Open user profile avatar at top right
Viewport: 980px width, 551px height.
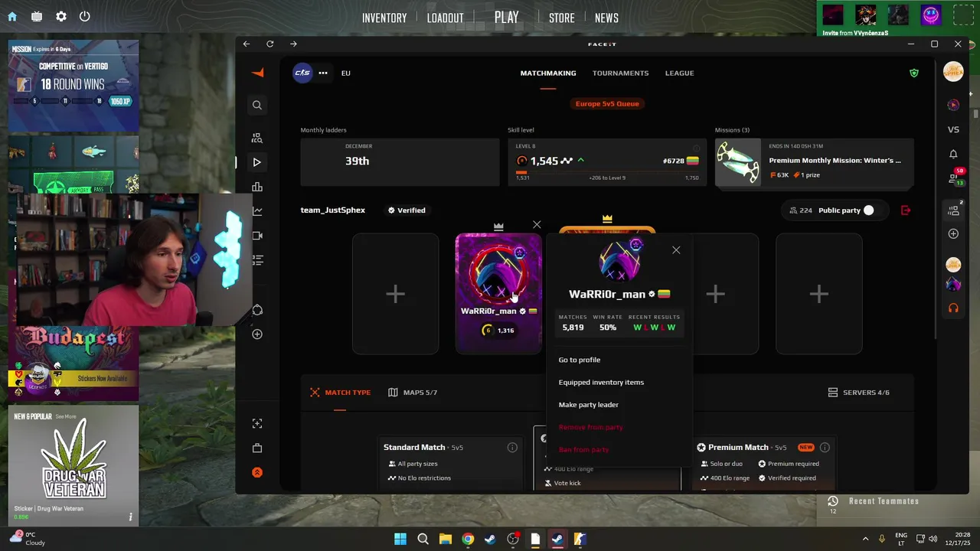pyautogui.click(x=953, y=72)
